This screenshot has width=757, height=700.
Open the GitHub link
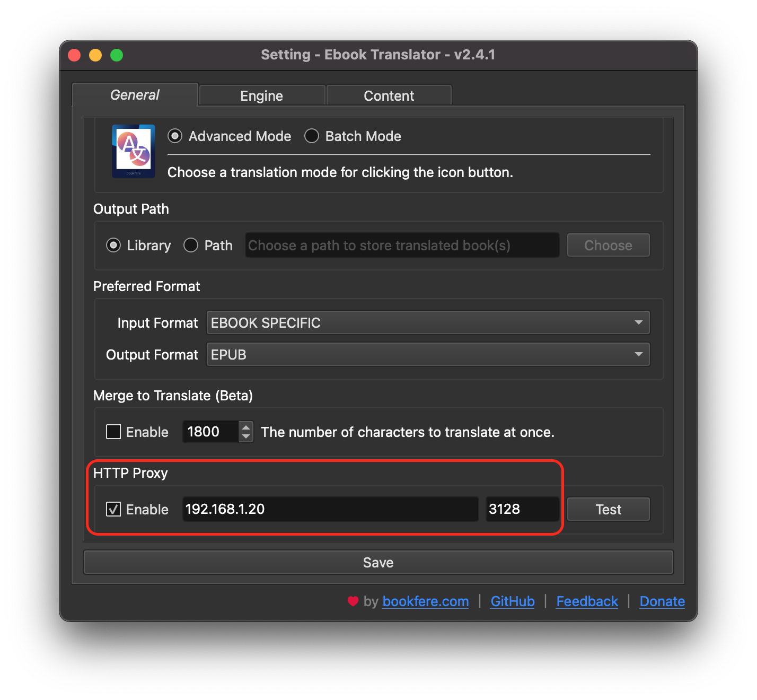click(x=512, y=601)
